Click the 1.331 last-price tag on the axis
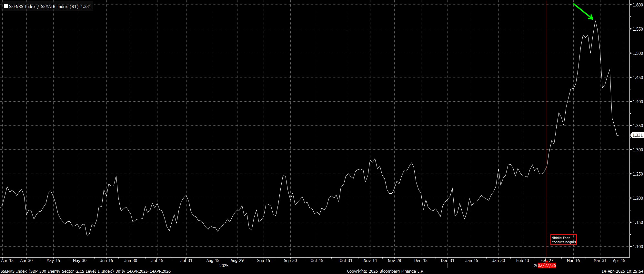Screen dimensions: 644x274 (637, 136)
